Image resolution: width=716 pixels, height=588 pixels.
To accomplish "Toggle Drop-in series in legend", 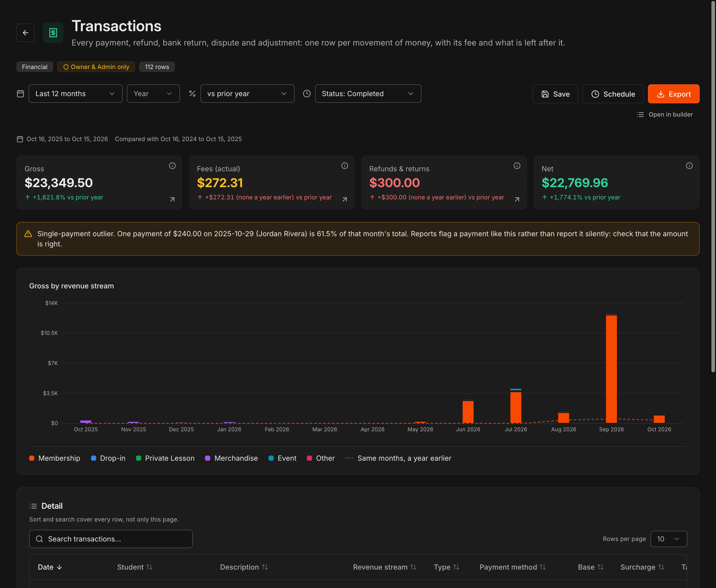I will point(108,458).
